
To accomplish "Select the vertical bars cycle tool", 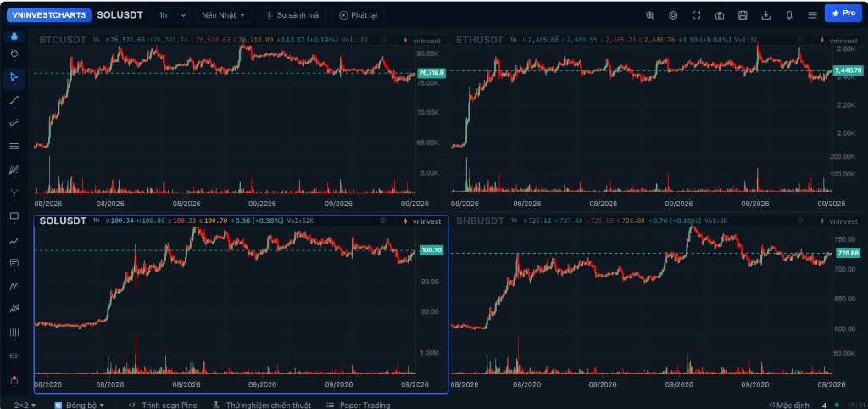I will (x=14, y=333).
